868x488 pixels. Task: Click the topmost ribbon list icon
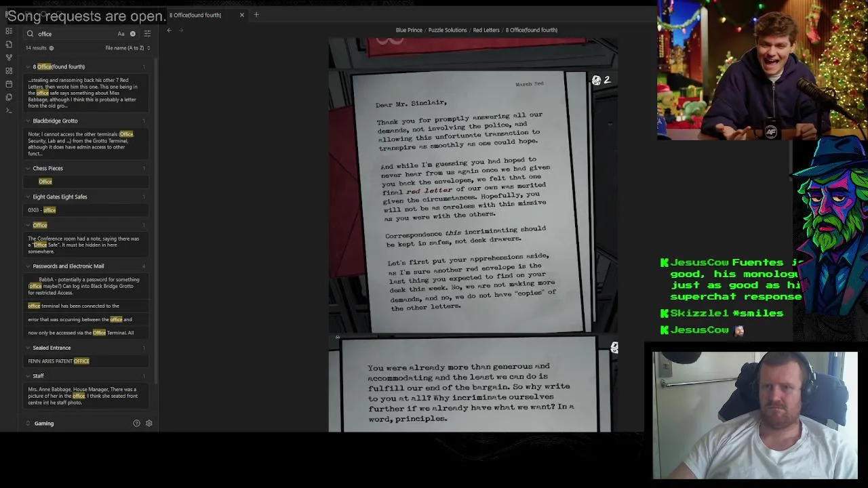pos(9,31)
